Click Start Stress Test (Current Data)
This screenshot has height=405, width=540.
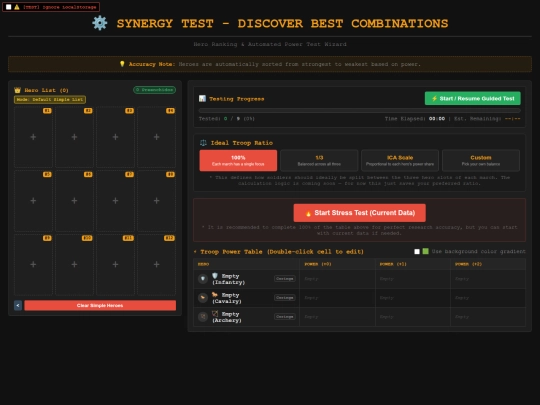(x=360, y=213)
